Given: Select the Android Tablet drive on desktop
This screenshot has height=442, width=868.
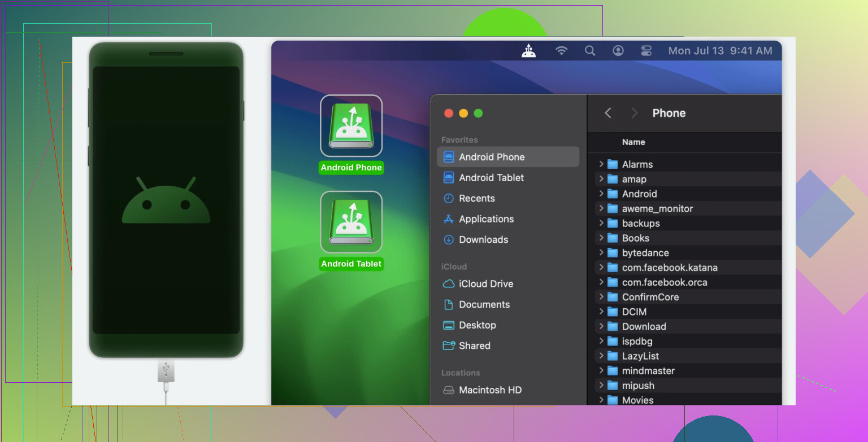Looking at the screenshot, I should coord(351,222).
